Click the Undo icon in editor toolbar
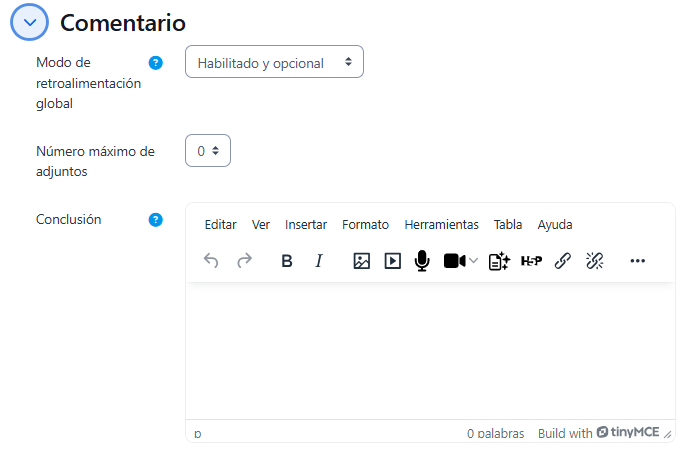Viewport: 683px width, 449px height. 211,261
